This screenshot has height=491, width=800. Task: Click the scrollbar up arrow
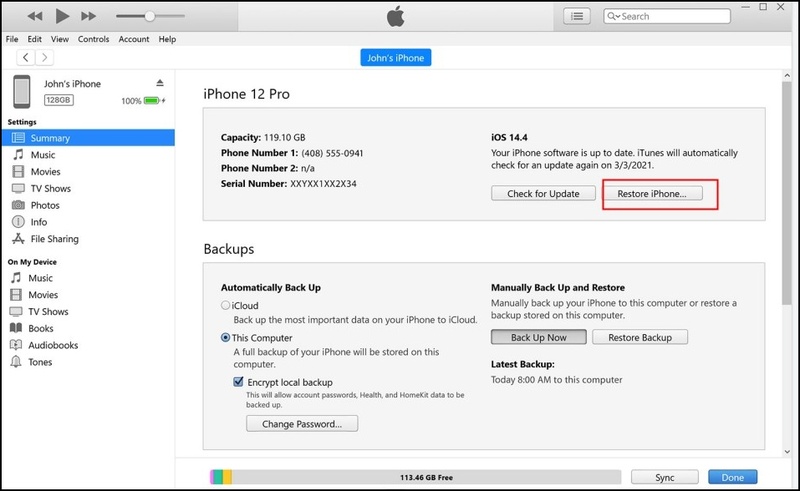(x=787, y=76)
